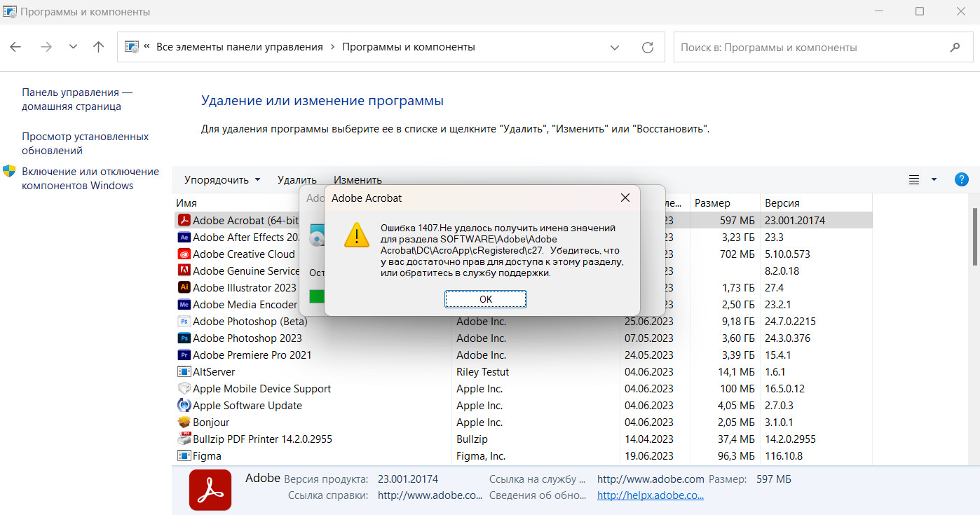The image size is (980, 515).
Task: Go back with the back arrow
Action: click(x=15, y=47)
